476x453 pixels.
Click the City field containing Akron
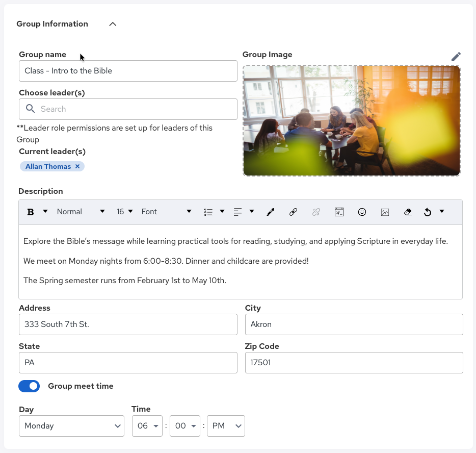tap(354, 324)
